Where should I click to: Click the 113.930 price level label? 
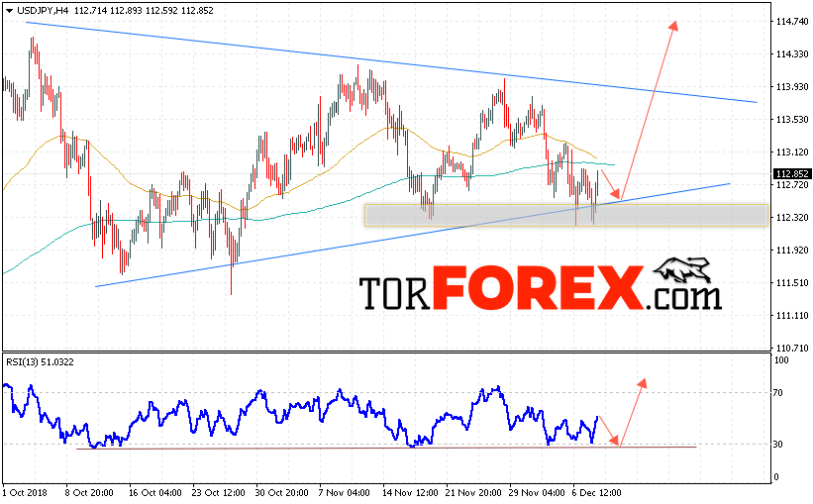[x=792, y=86]
